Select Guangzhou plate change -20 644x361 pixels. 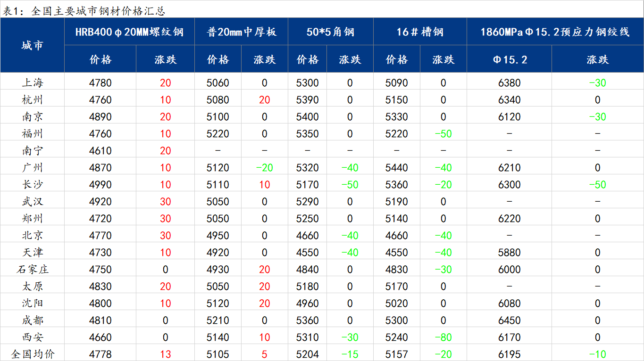[x=264, y=168]
